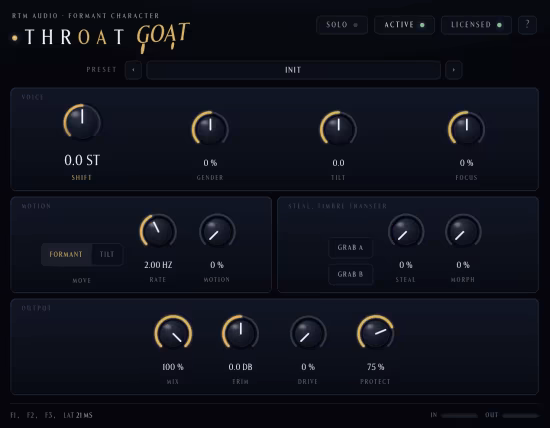Go to previous preset with left arrow
550x428 pixels.
point(133,70)
